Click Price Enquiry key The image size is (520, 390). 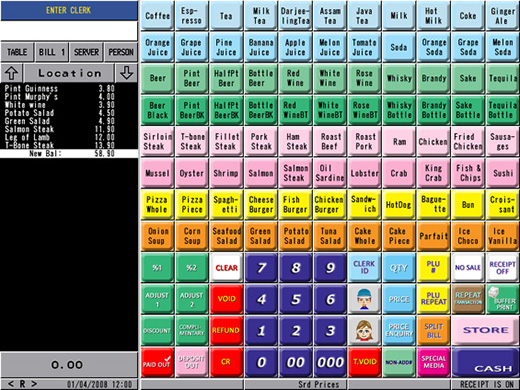(x=399, y=330)
